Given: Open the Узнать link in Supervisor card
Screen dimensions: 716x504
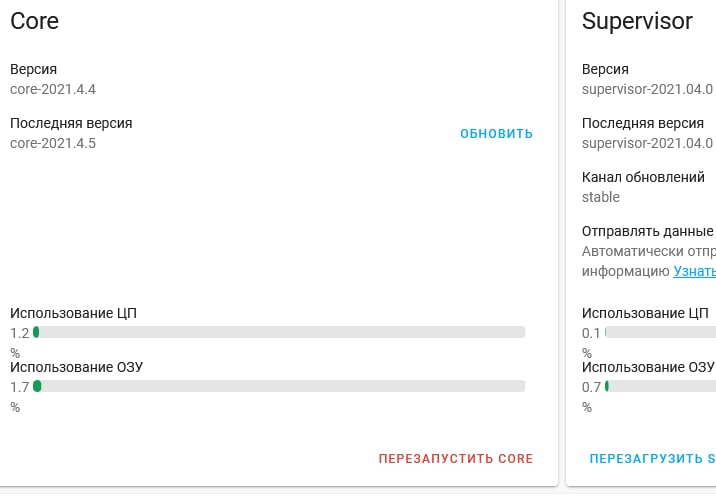Looking at the screenshot, I should pyautogui.click(x=695, y=271).
